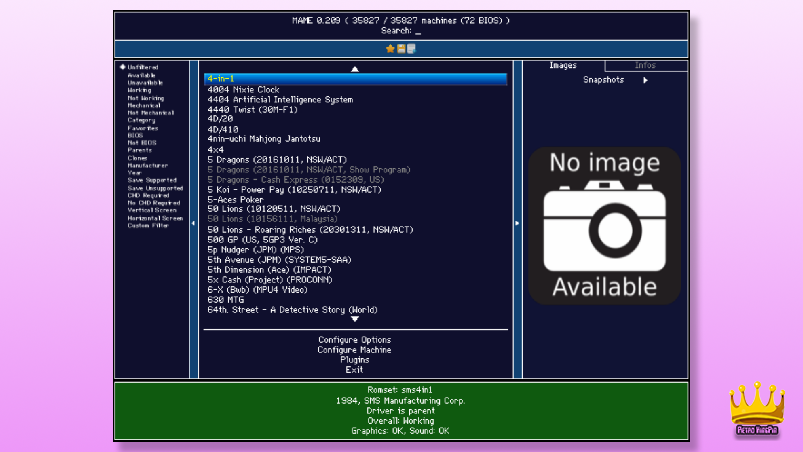Select 50 Lions Malaysia entry
Screen dimensions: 803x452
click(x=272, y=219)
